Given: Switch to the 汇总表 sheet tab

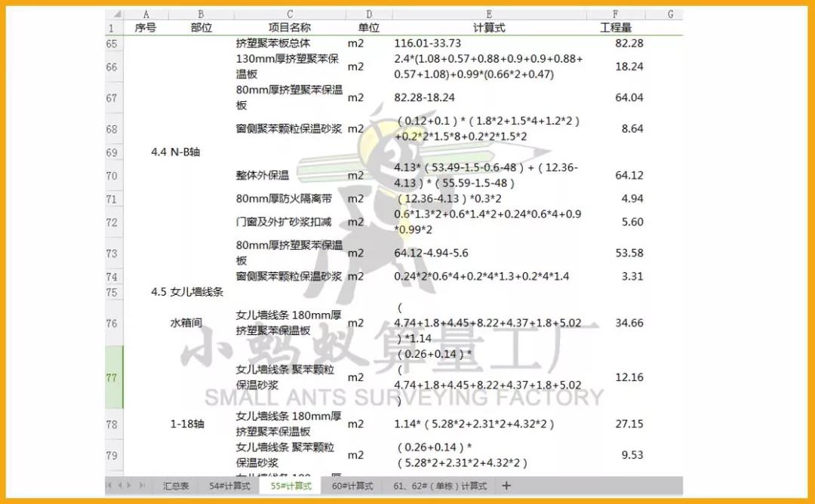Looking at the screenshot, I should click(x=176, y=487).
